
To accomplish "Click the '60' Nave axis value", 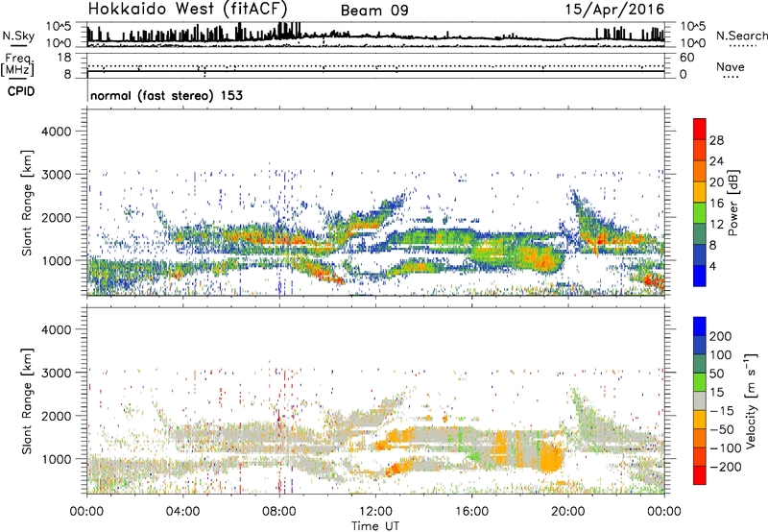I will [687, 58].
